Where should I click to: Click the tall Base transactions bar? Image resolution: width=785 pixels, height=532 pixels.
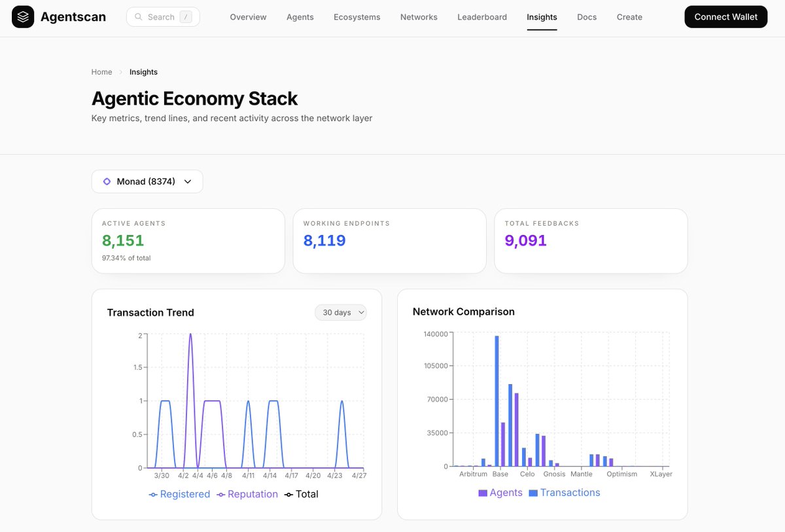(x=497, y=400)
